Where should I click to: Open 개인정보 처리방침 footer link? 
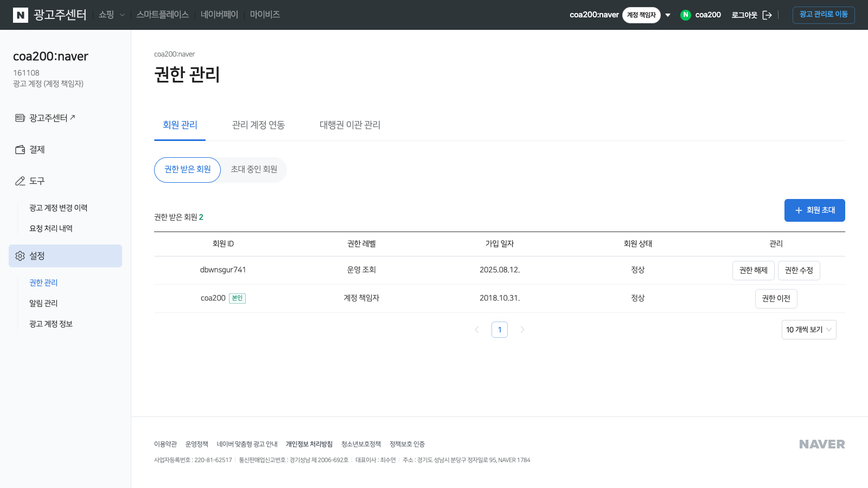pos(309,444)
